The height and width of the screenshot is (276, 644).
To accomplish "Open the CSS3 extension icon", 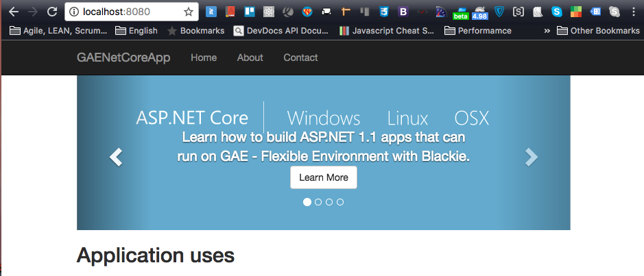I will pos(385,12).
